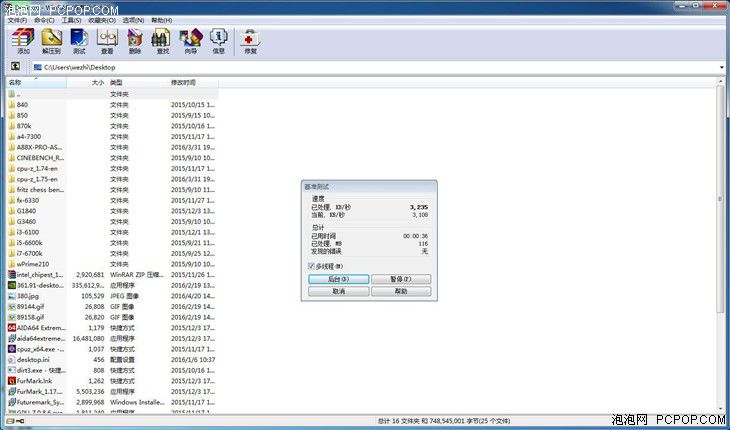
Task: Select the i7-6700k folder row
Action: (x=112, y=254)
